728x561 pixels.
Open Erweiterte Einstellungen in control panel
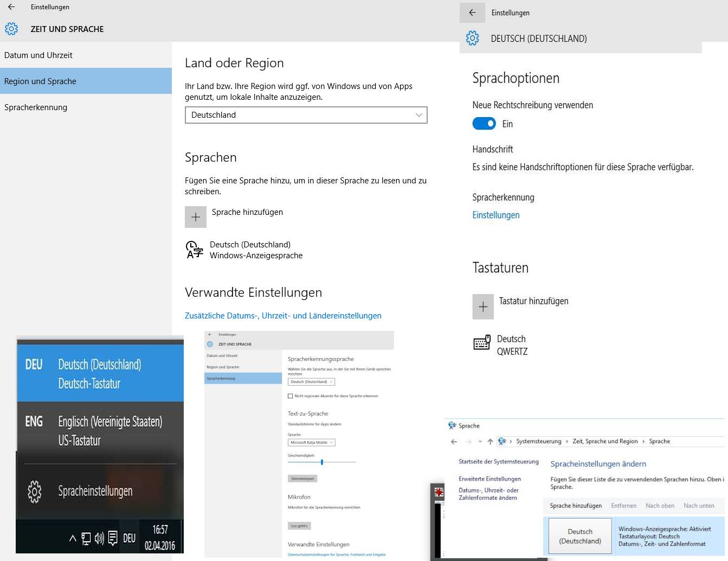tap(489, 479)
